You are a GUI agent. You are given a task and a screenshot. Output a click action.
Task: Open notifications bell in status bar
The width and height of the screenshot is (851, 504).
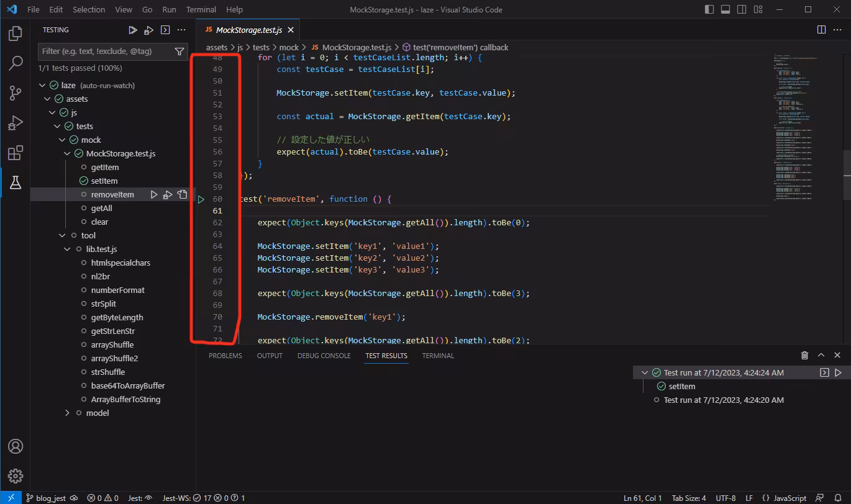[x=837, y=498]
